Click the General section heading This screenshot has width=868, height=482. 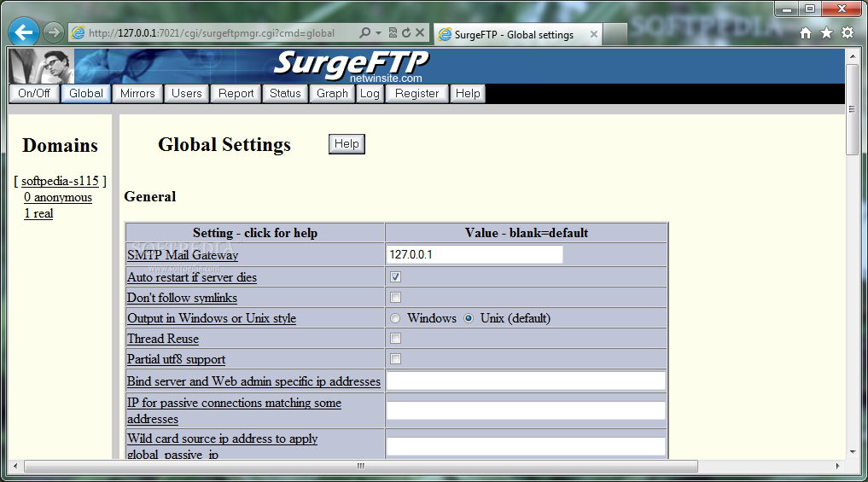pos(150,196)
